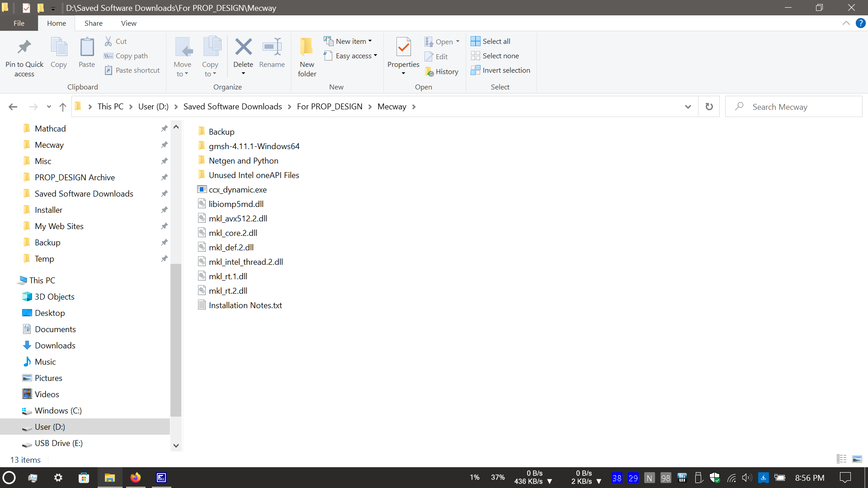Switch to Details view icon
This screenshot has height=488, width=868.
[841, 459]
